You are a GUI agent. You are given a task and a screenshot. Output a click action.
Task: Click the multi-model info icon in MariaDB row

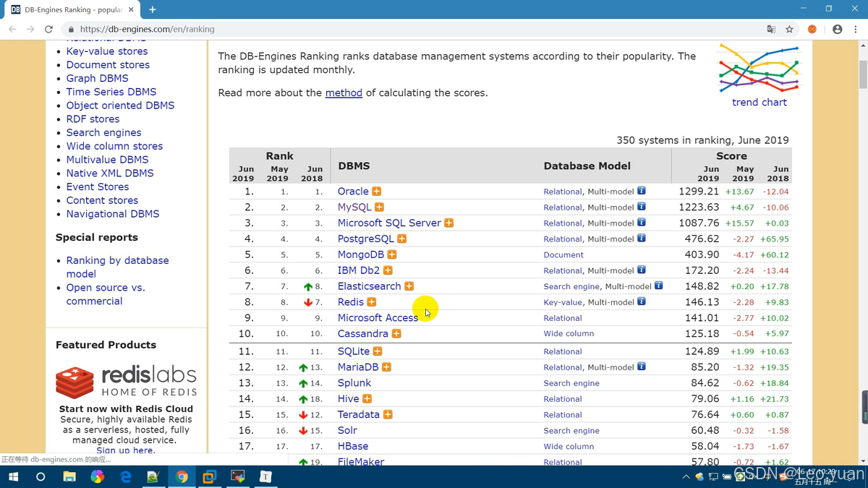coord(641,367)
